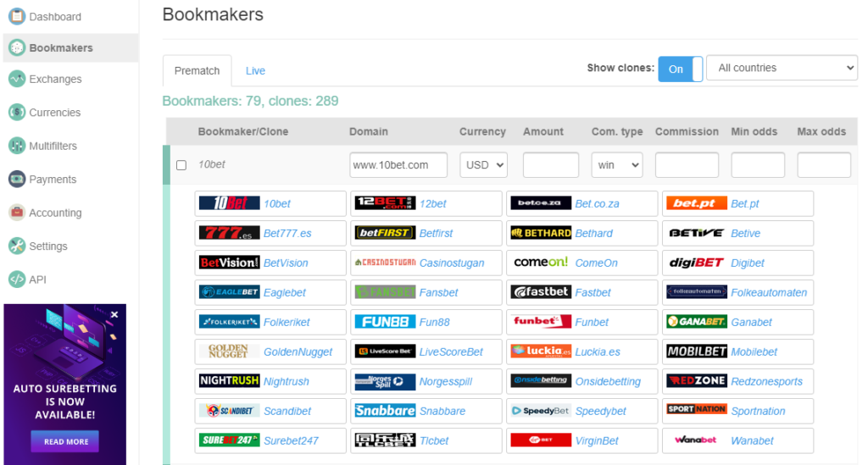Click the SUREBET247 logo

click(229, 440)
